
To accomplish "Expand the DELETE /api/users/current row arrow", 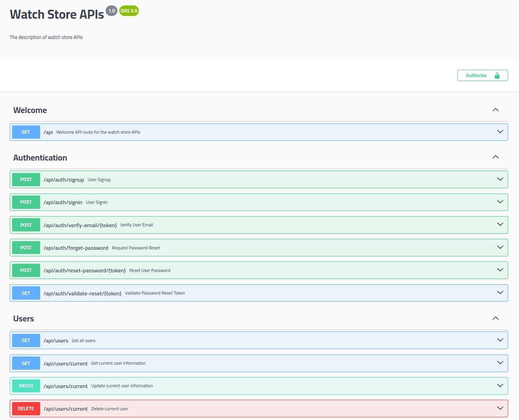I will pos(500,408).
